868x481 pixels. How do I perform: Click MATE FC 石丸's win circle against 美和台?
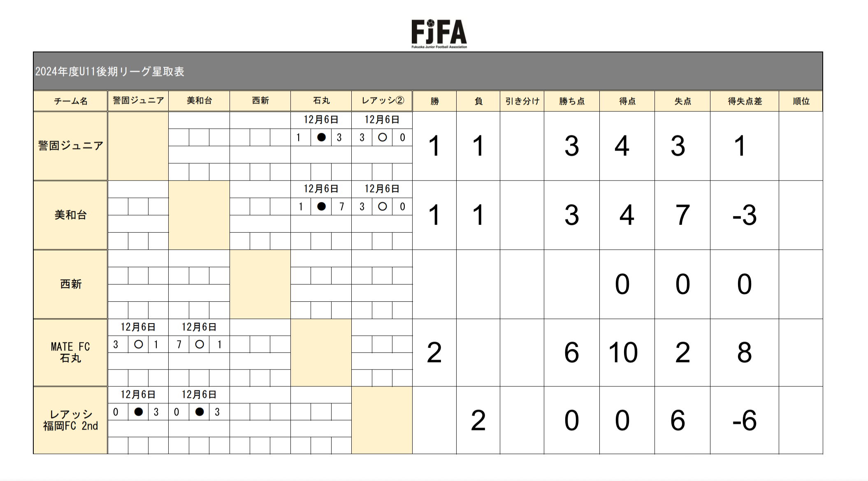pyautogui.click(x=200, y=345)
